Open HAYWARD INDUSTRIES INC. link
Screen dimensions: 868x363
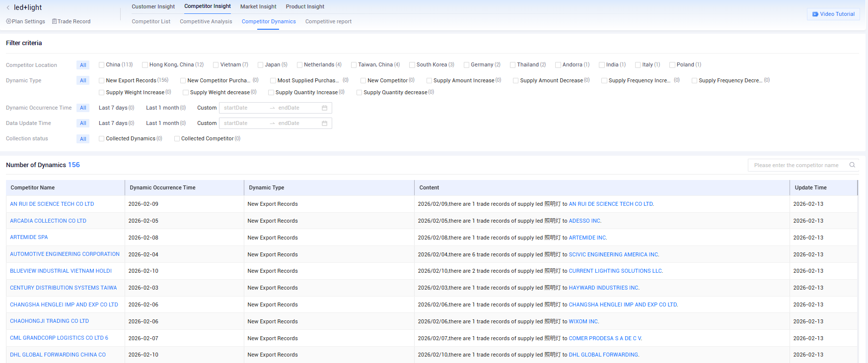[x=604, y=288]
